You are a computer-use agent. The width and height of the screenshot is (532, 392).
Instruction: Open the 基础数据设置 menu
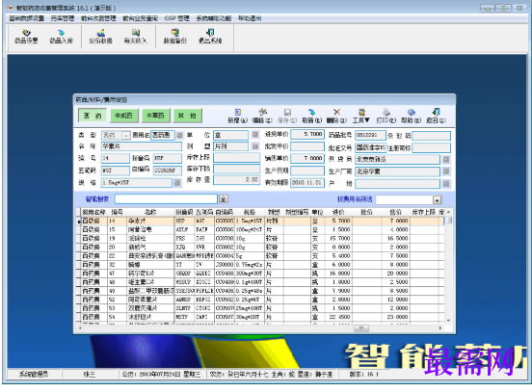27,18
